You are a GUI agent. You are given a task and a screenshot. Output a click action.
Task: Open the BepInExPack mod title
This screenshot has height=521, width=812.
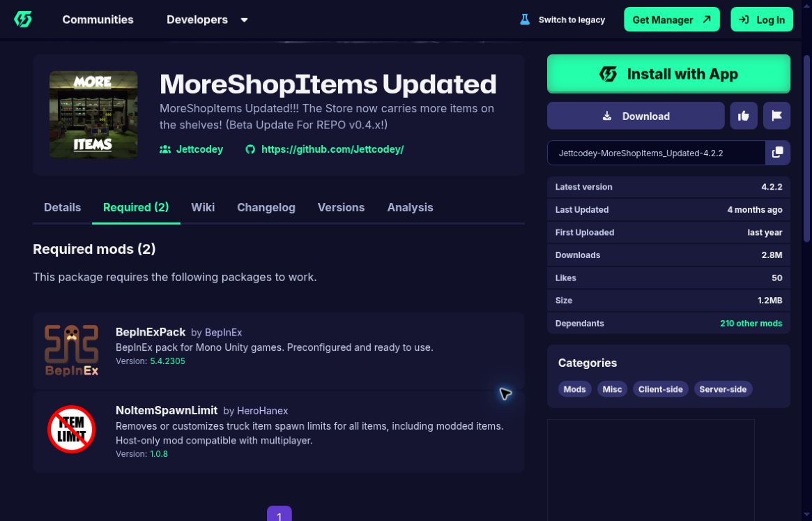pyautogui.click(x=150, y=332)
